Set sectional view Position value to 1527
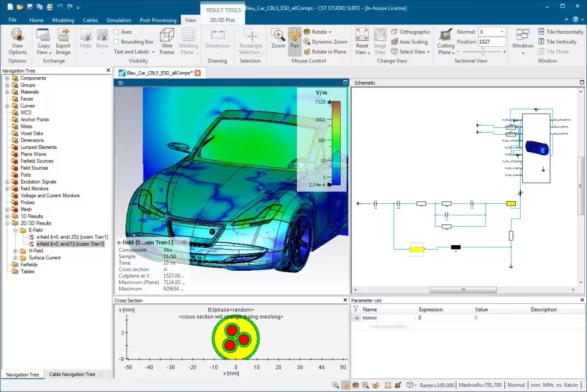 pos(491,41)
